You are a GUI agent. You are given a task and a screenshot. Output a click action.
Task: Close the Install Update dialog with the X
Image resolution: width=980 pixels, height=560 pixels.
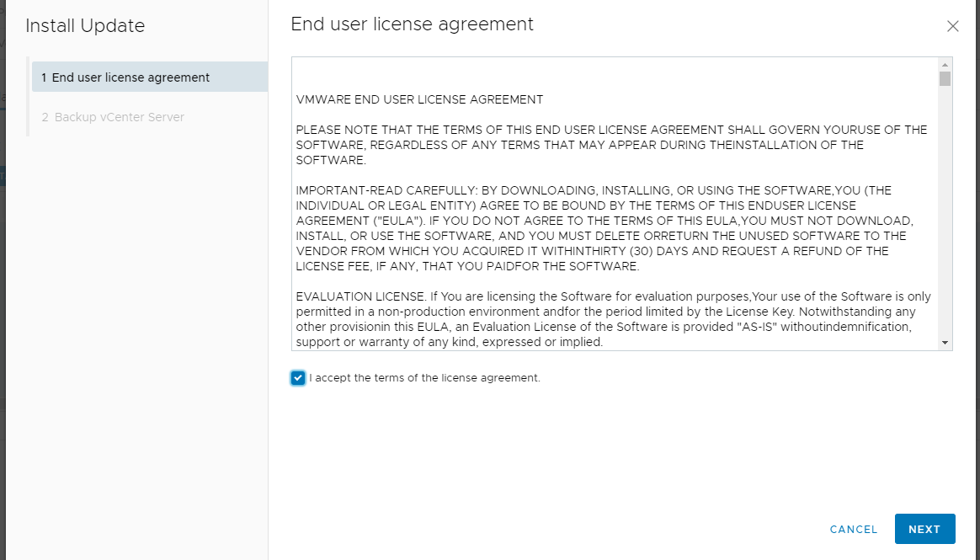pos(952,26)
